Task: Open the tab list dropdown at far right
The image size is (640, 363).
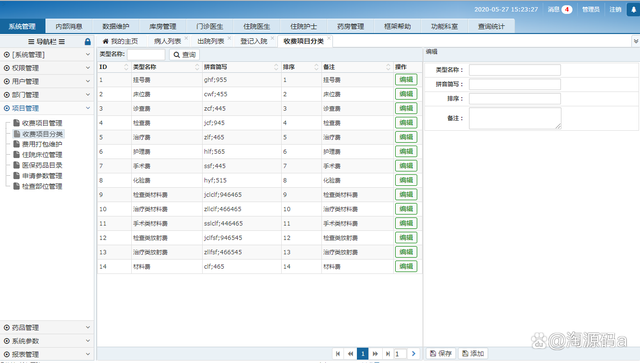Action: (x=636, y=41)
